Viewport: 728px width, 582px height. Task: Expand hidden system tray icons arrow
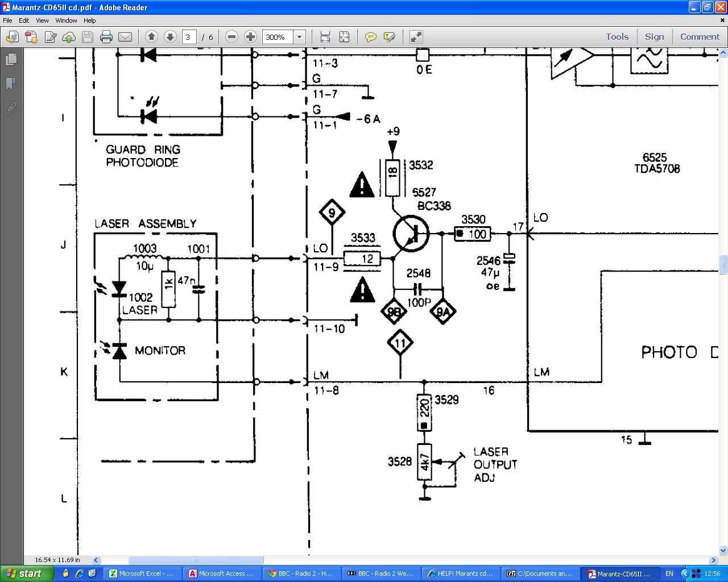click(x=685, y=573)
